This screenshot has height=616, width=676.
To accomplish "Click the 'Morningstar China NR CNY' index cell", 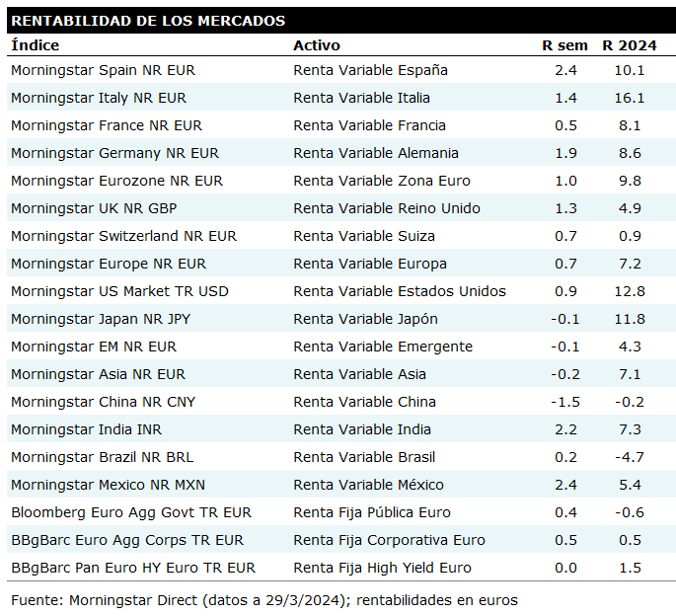I will coord(103,402).
